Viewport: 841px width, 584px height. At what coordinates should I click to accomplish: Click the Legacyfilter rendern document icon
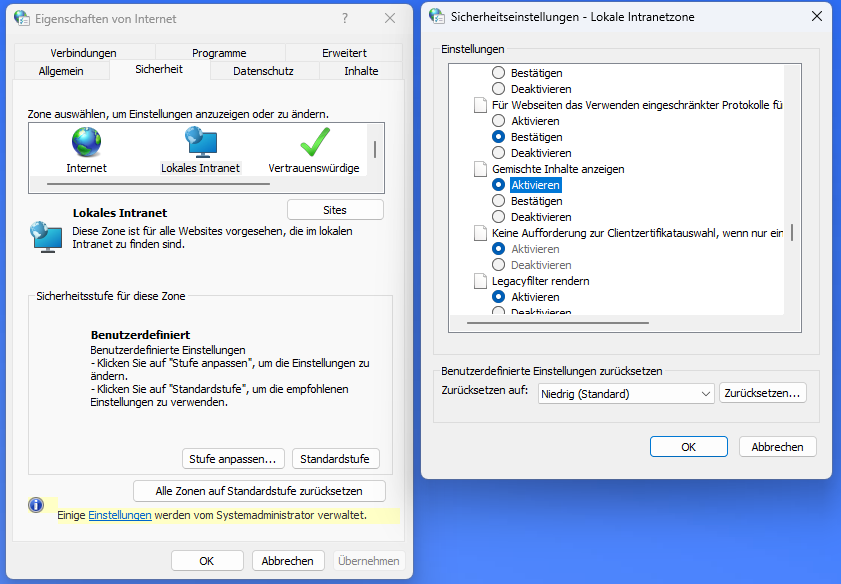[x=480, y=281]
